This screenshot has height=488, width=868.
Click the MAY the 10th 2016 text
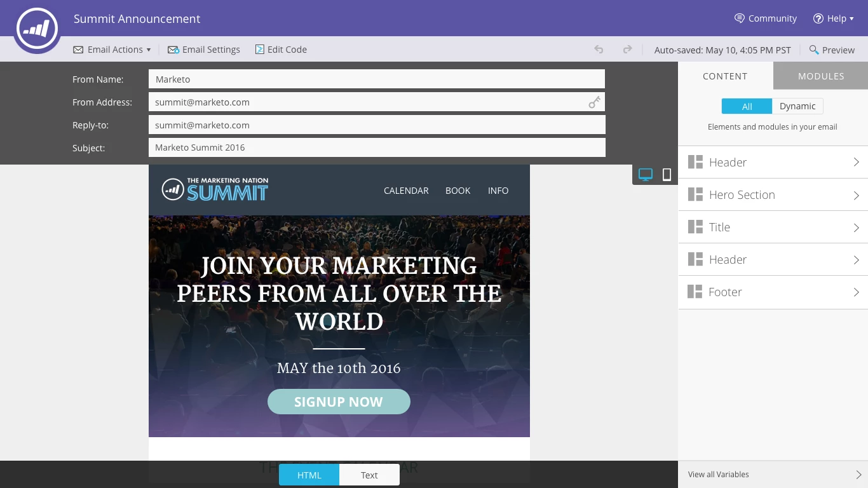tap(339, 368)
